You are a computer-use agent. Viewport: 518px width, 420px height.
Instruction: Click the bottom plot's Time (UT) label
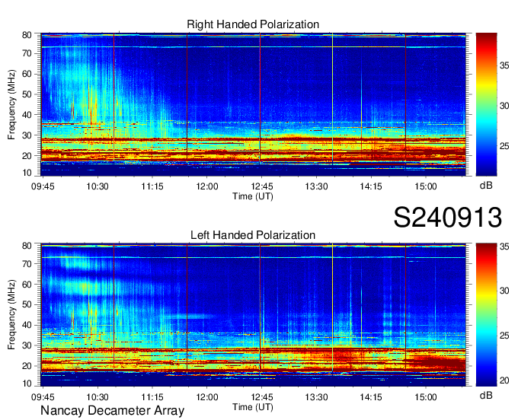click(253, 407)
